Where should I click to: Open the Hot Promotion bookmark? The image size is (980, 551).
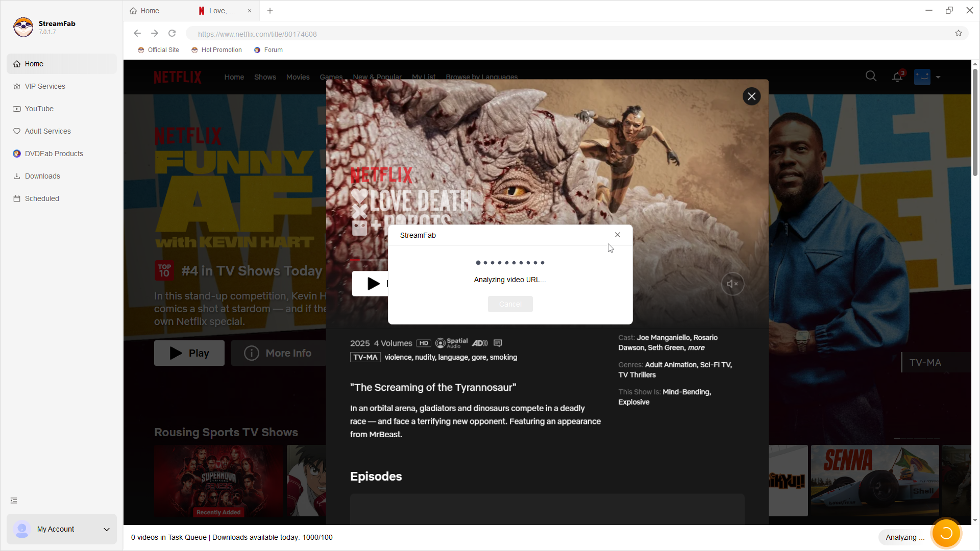tap(216, 50)
